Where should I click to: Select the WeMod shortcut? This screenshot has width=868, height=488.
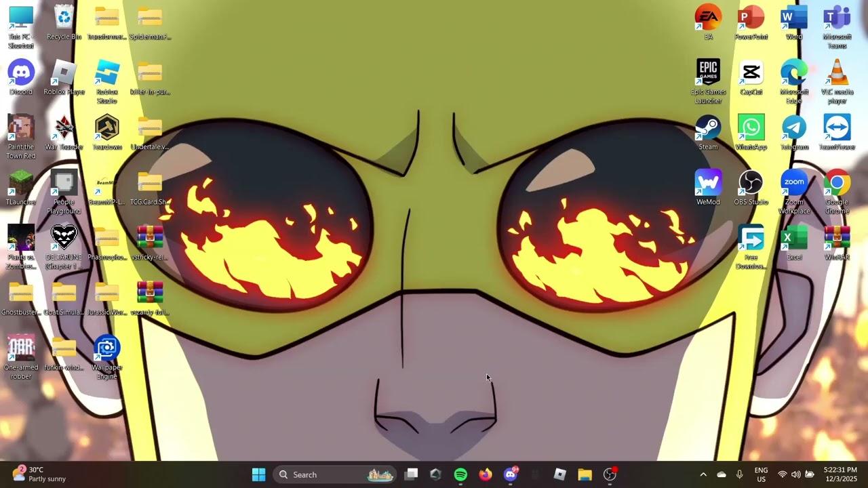tap(708, 188)
